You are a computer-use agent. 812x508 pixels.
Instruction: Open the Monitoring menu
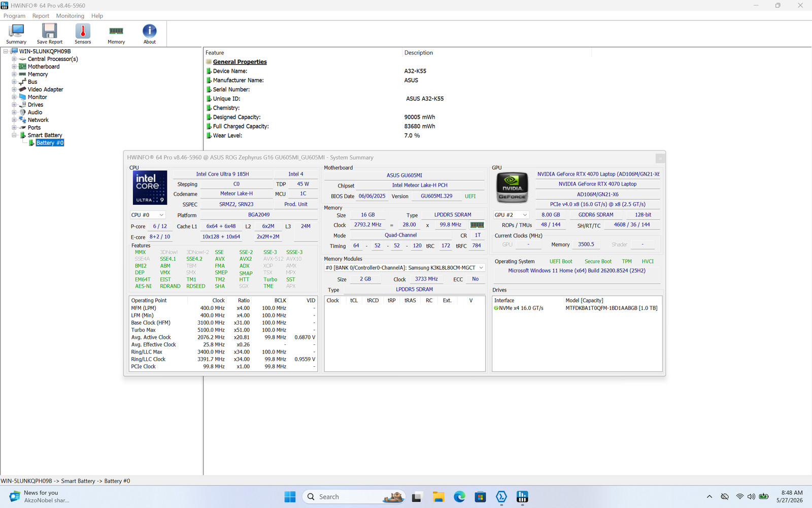coord(70,16)
